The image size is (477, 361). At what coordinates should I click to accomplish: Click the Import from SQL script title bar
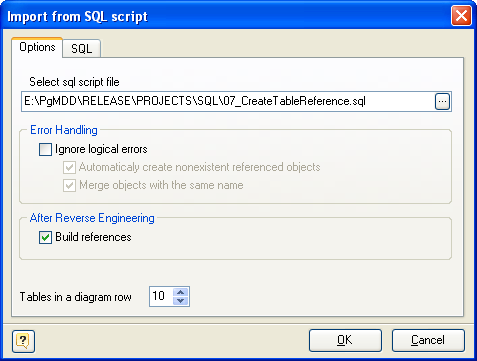(x=227, y=16)
